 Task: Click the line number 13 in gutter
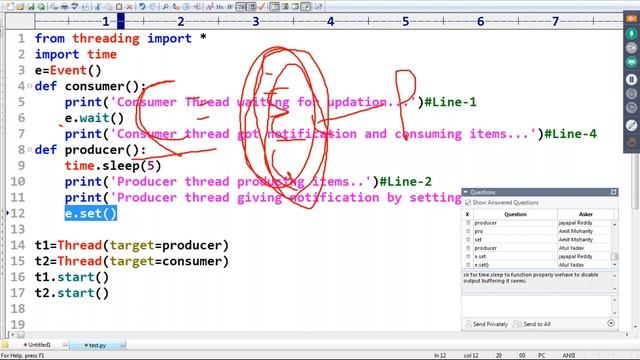pos(18,229)
